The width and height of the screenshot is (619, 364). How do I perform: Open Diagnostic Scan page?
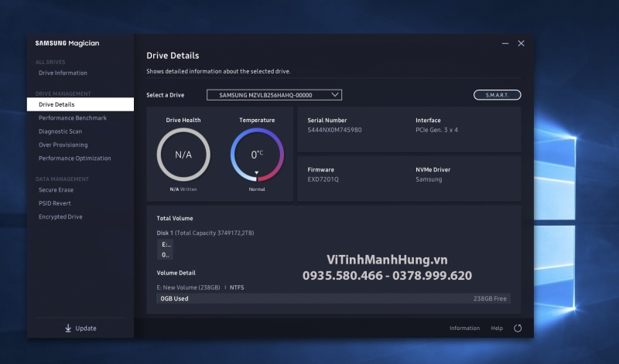60,131
